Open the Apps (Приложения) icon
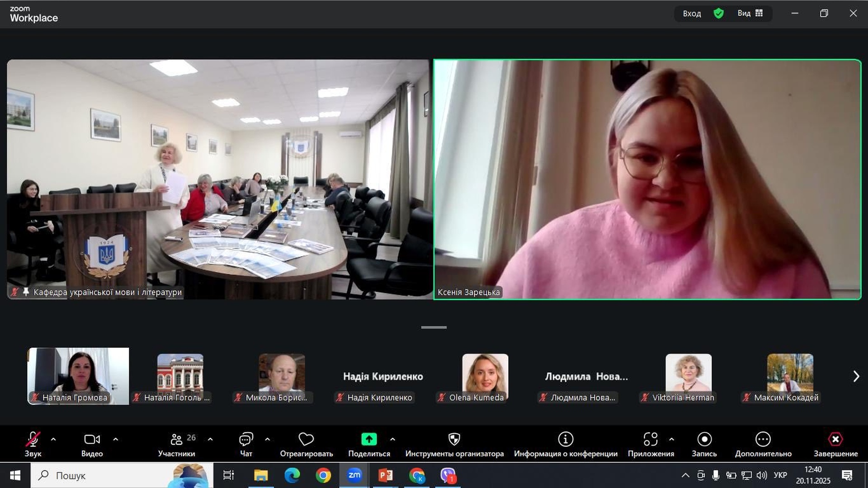 [x=650, y=439]
